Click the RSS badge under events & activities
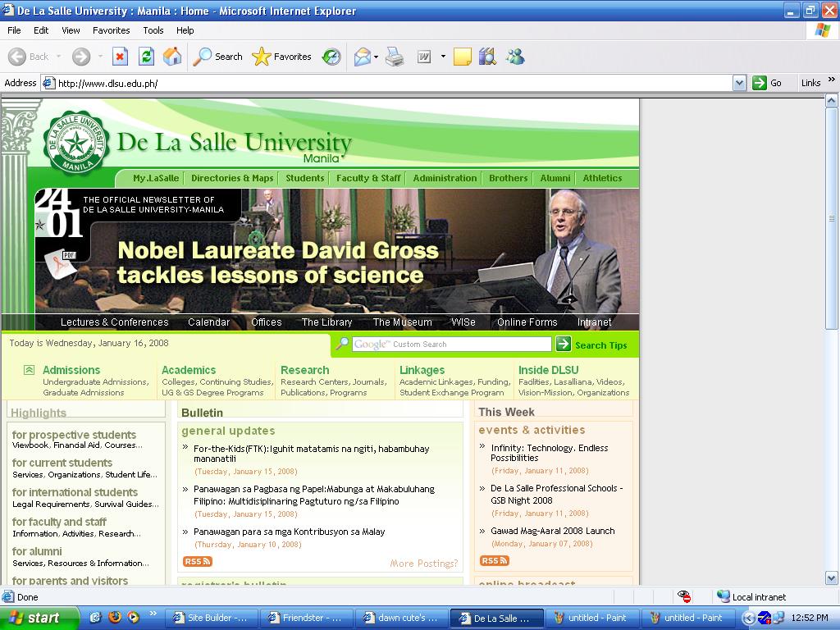 tap(495, 560)
